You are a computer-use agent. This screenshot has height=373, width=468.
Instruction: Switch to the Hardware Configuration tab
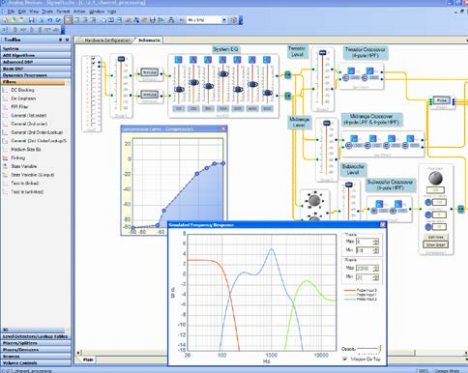coord(107,40)
